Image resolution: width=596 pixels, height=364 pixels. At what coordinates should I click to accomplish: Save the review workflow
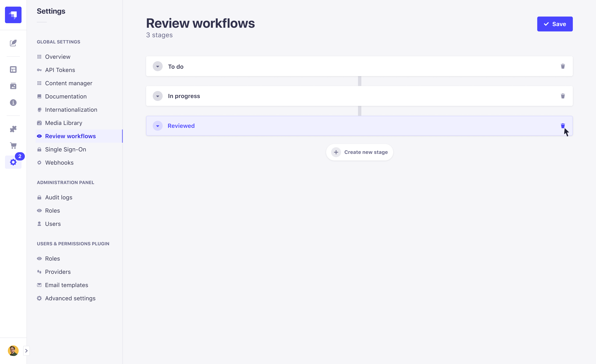click(x=555, y=24)
